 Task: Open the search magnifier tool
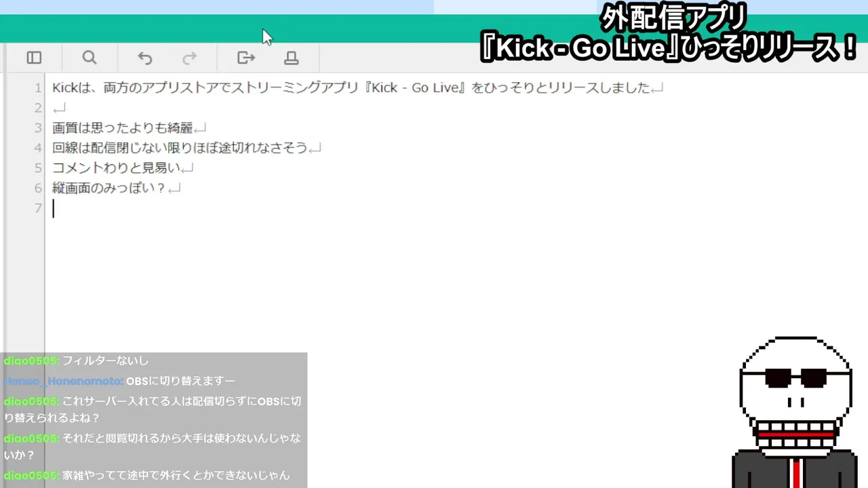[89, 58]
